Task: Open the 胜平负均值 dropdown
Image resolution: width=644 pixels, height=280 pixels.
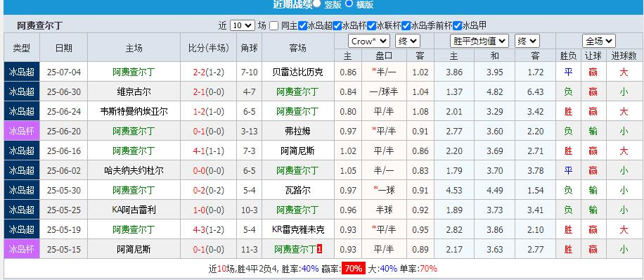Action: 479,41
